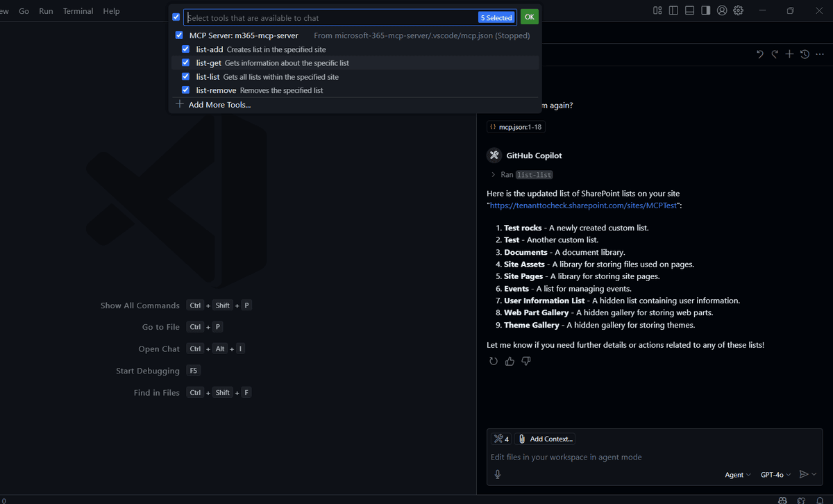Uncheck MCP Server m365-mcp-server checkbox

[179, 35]
